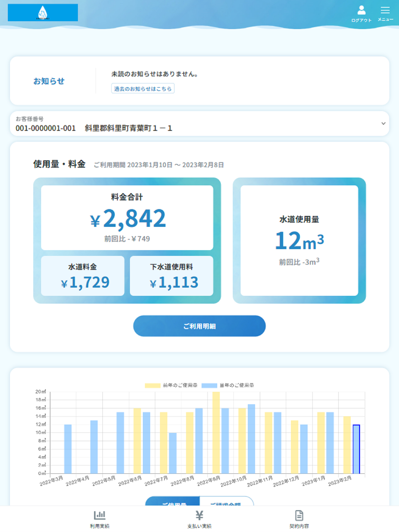Toggle the yellow 前年のご使用量 legend swatch
The image size is (399, 532).
point(153,386)
